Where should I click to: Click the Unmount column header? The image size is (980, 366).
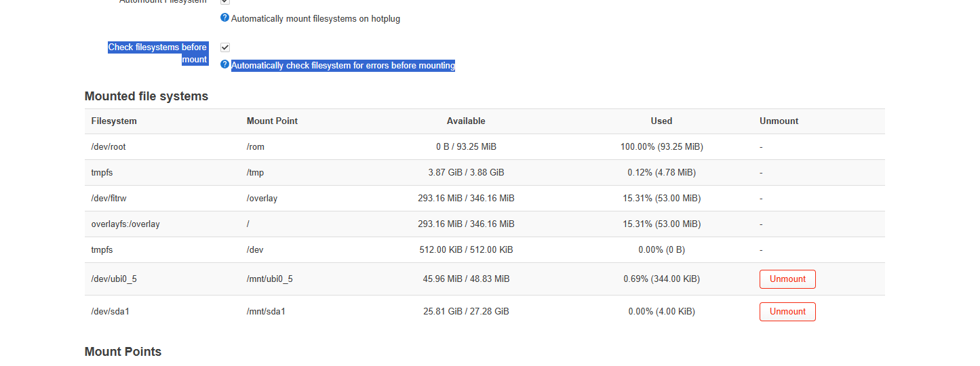[x=779, y=121]
